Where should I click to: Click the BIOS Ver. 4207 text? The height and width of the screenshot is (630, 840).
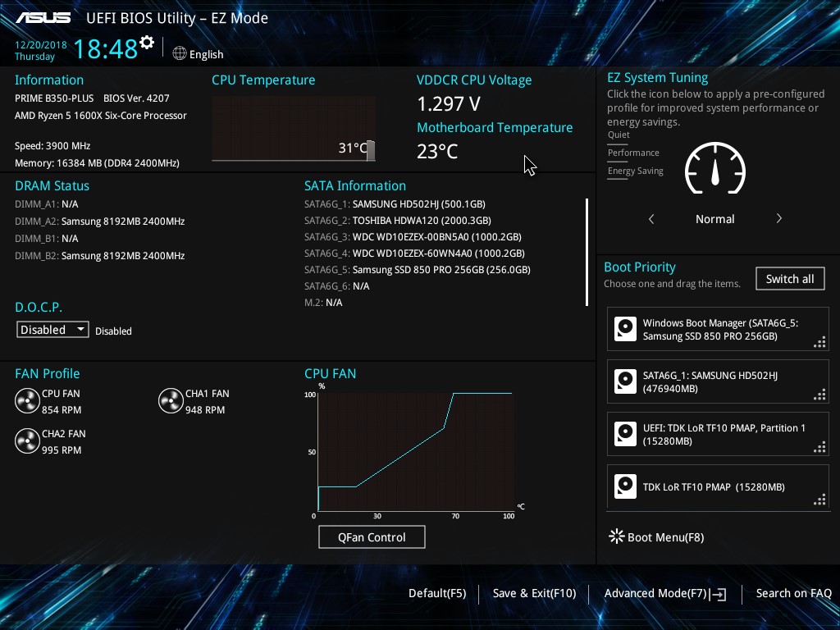pos(136,98)
